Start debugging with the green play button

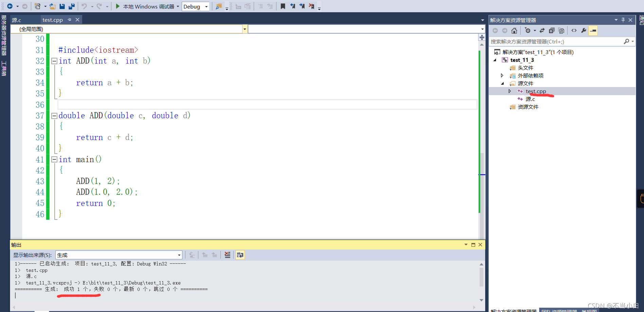[x=118, y=6]
